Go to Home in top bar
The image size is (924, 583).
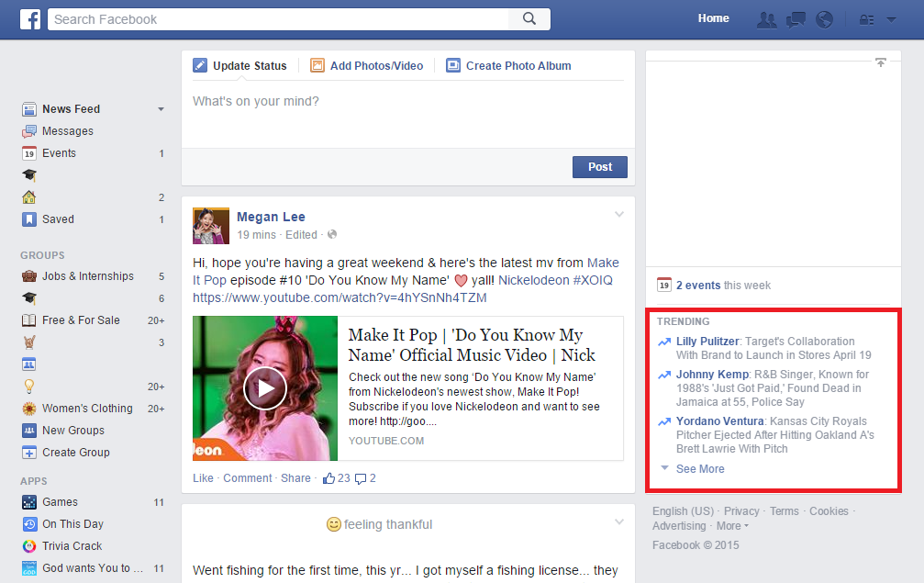714,18
